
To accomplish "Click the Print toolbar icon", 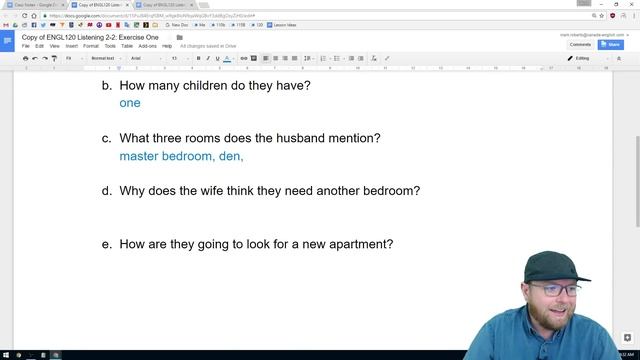I will pos(26,58).
